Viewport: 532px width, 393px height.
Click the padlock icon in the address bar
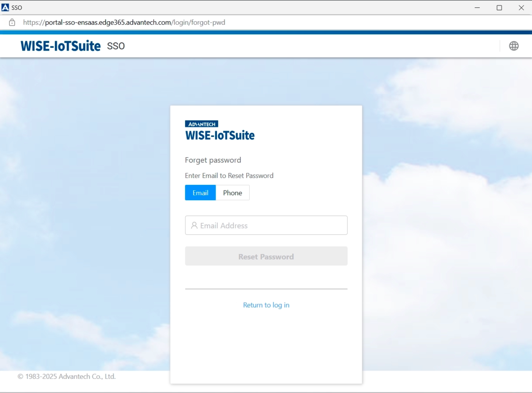coord(12,22)
